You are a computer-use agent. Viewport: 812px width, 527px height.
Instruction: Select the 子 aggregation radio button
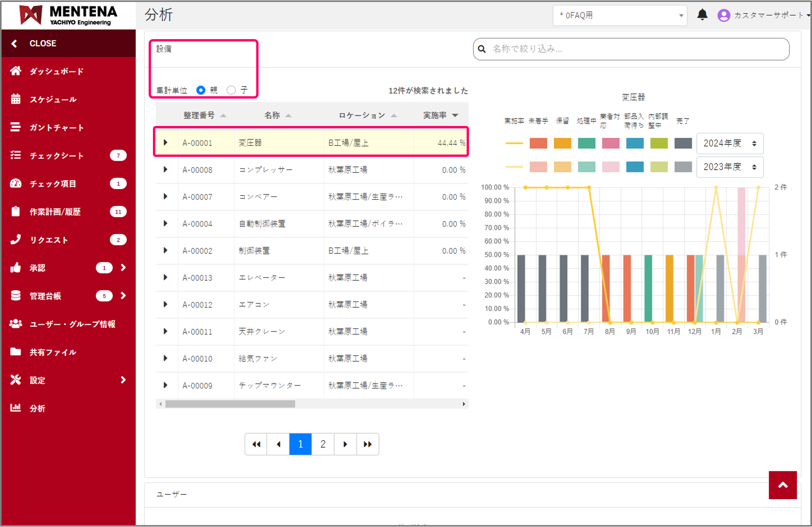pos(231,90)
